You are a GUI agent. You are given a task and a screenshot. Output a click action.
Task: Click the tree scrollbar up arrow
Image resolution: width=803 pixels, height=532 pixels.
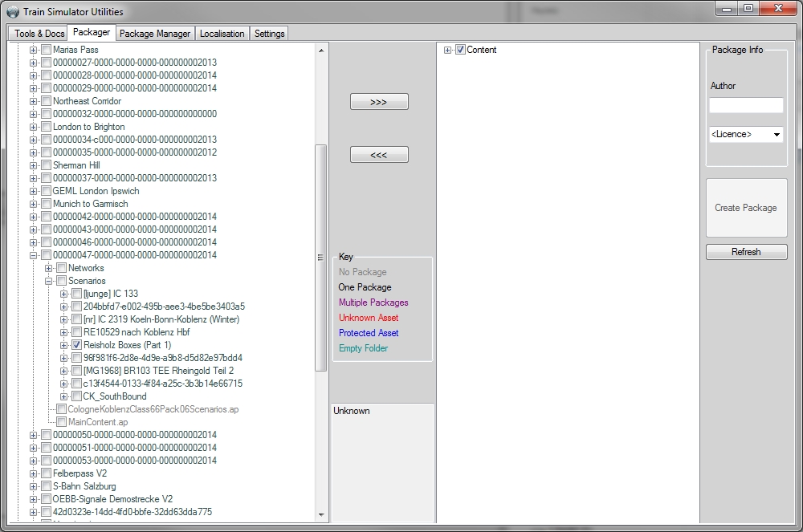[x=321, y=50]
